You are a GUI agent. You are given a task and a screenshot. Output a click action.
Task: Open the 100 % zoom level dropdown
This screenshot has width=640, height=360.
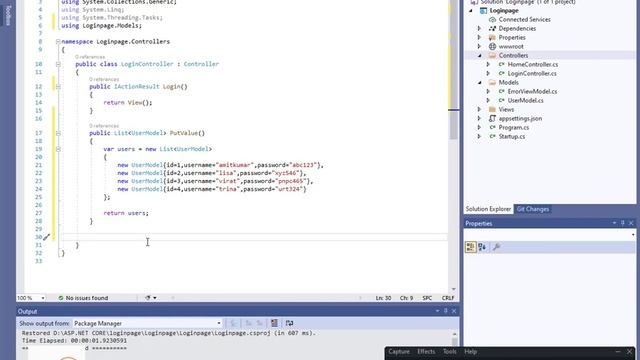[x=43, y=298]
